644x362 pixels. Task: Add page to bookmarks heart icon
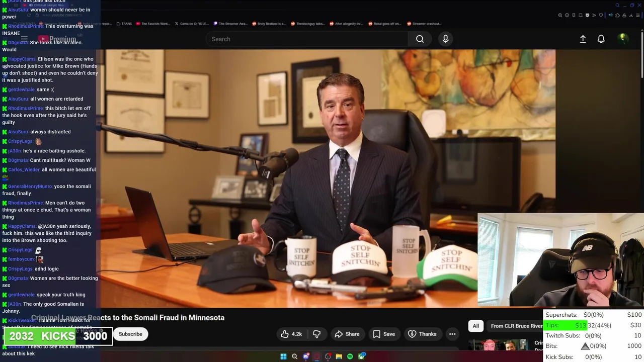[601, 15]
